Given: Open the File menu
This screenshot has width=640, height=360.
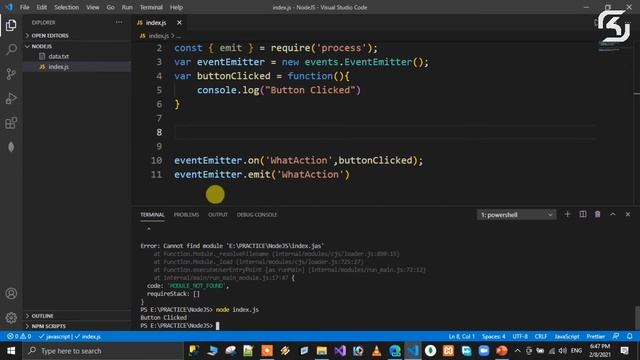Looking at the screenshot, I should 24,7.
